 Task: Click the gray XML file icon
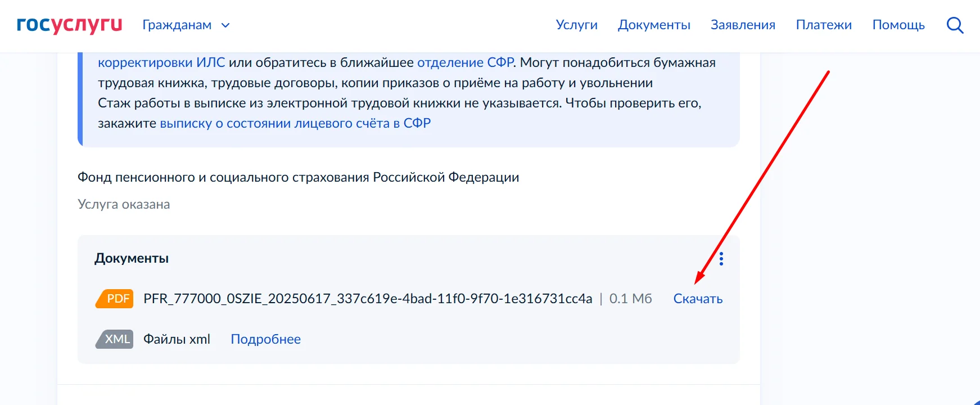click(115, 339)
